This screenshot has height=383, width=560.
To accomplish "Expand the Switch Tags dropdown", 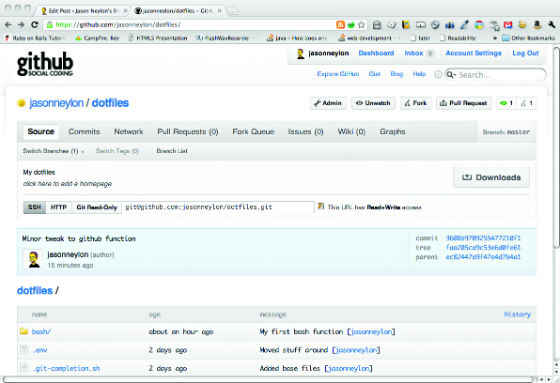I will (x=117, y=151).
